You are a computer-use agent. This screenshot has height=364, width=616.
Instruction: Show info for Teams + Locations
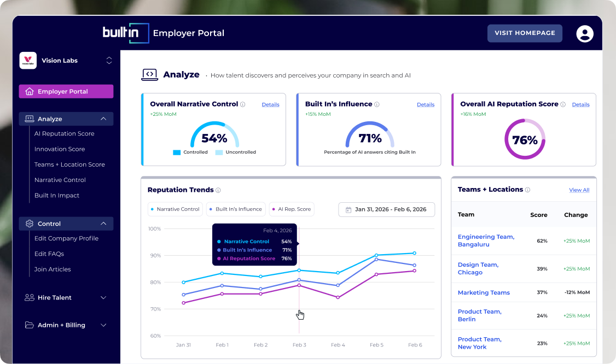coord(527,190)
